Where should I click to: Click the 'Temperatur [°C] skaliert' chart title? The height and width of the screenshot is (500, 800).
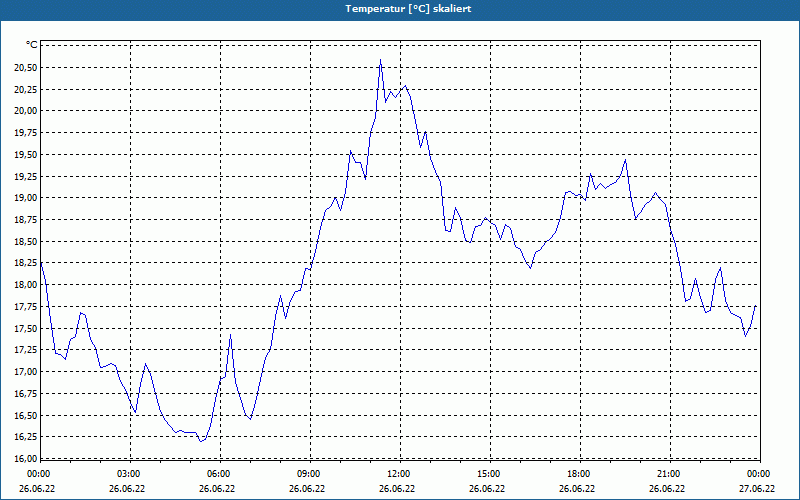tap(408, 9)
